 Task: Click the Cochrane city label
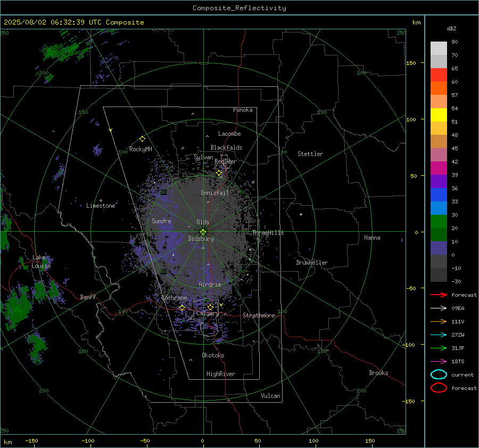pos(174,298)
